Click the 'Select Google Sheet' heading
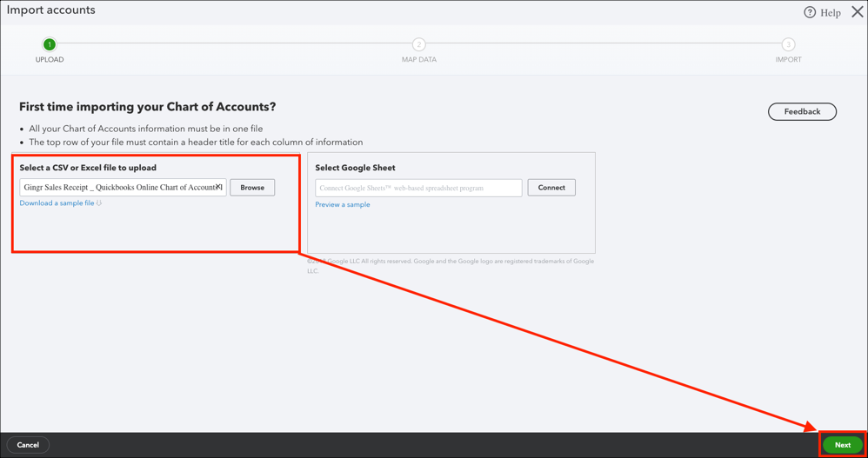This screenshot has height=458, width=868. click(356, 168)
